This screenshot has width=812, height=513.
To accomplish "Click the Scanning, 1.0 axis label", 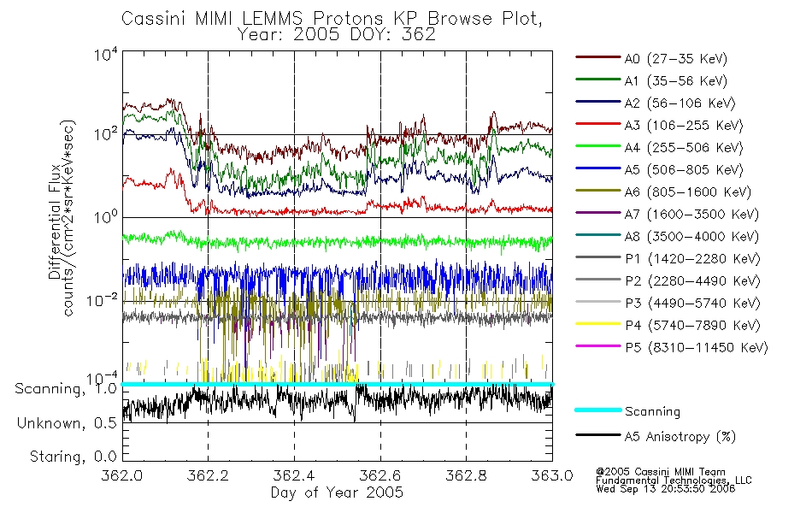I will point(66,389).
